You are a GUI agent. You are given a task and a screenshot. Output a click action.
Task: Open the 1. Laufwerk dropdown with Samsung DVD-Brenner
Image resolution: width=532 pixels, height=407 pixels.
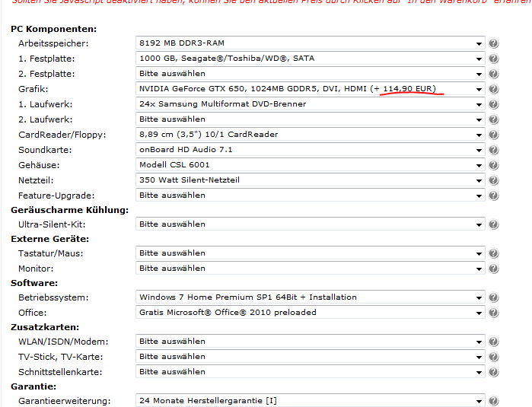(310, 104)
